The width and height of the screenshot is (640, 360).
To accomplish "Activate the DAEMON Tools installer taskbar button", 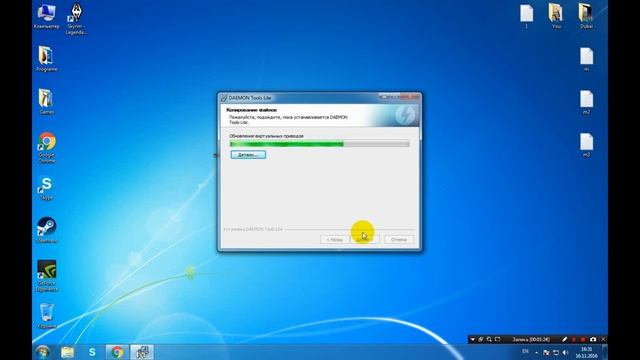I will (x=142, y=352).
